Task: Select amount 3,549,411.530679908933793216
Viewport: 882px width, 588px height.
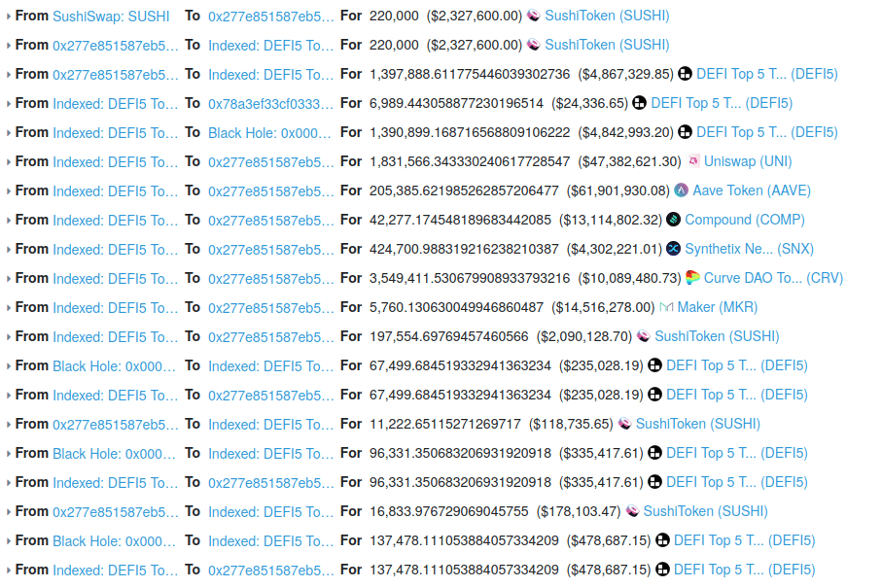Action: click(x=470, y=279)
